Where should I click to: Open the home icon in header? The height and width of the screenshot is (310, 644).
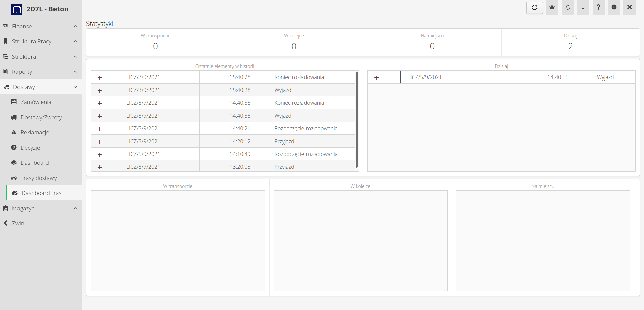tap(552, 7)
